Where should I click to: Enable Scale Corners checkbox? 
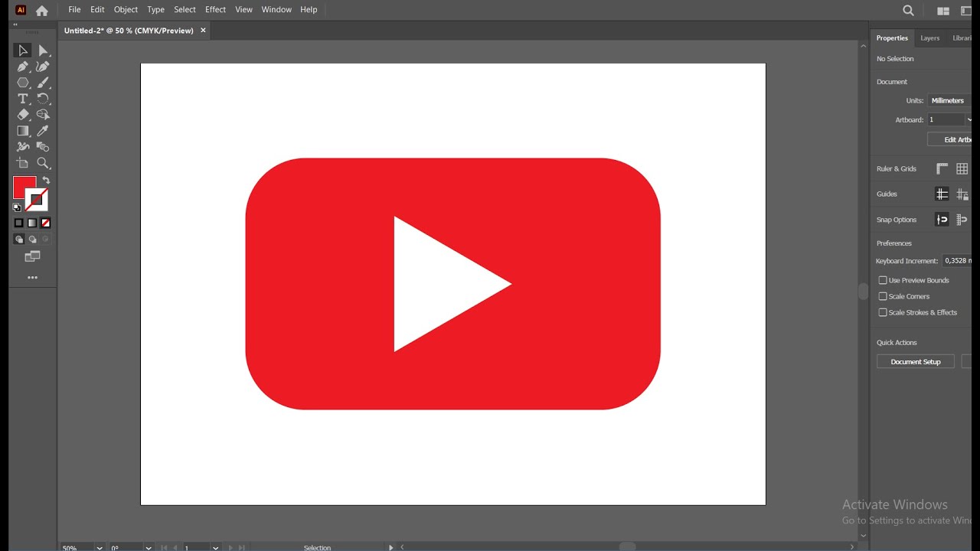(883, 296)
